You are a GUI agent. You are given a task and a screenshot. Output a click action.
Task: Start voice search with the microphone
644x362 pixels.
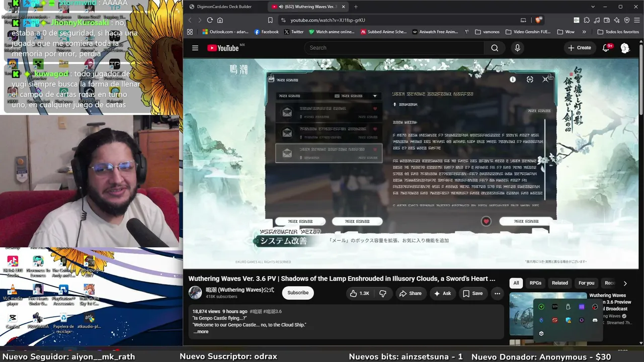[x=517, y=48]
